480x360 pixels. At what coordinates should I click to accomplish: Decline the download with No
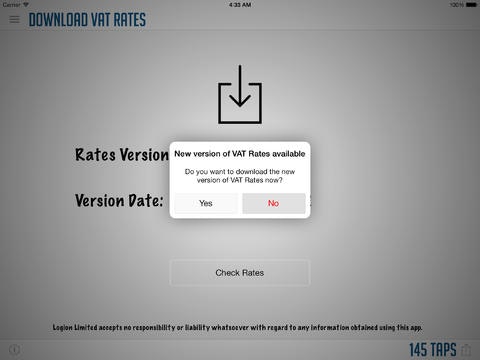pos(274,203)
